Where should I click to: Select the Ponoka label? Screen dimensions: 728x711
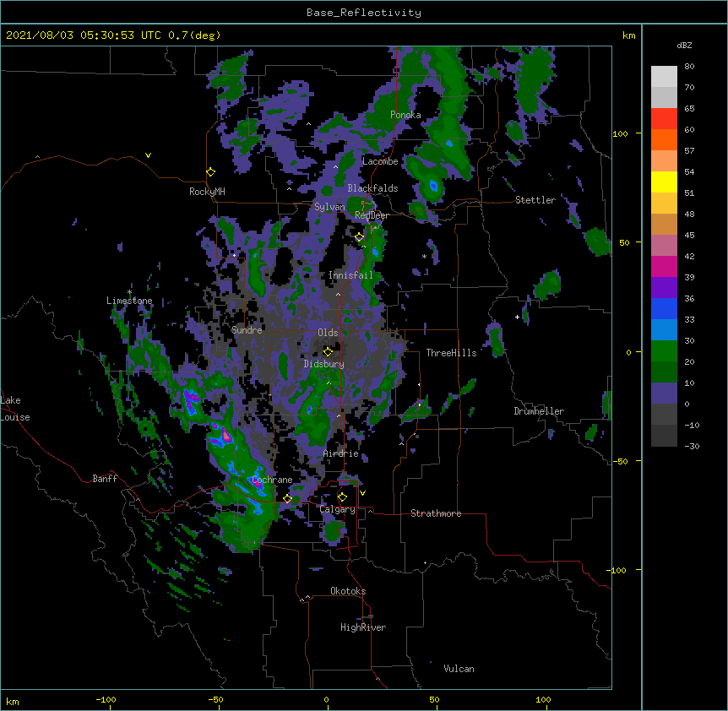click(x=405, y=115)
